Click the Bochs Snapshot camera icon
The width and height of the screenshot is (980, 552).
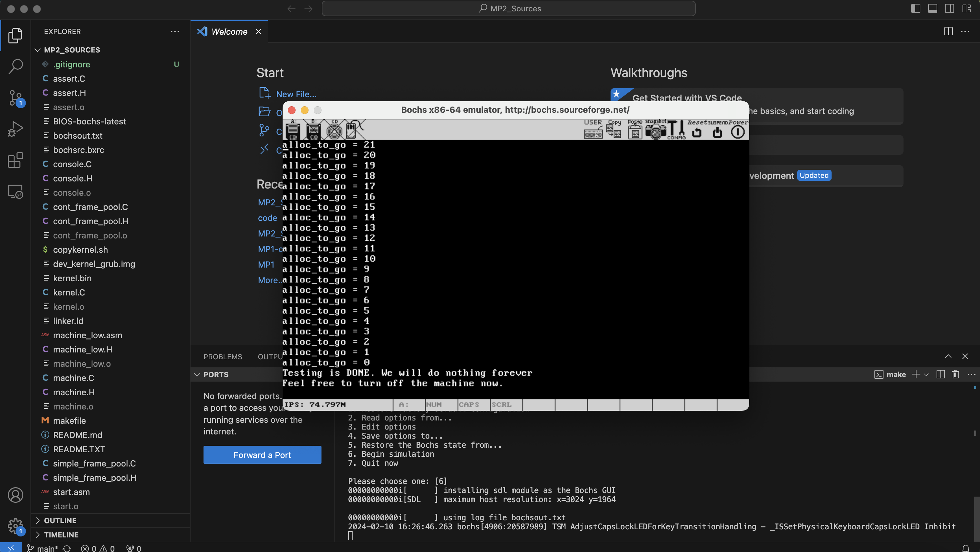[656, 131]
